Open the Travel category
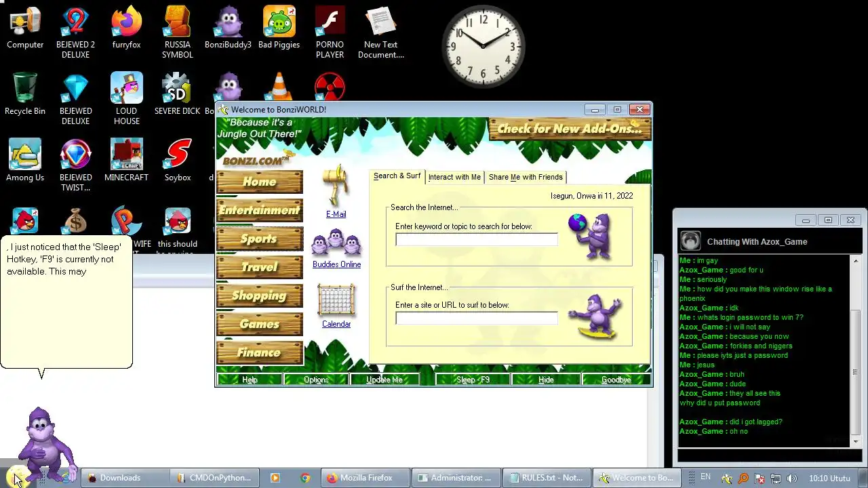The width and height of the screenshot is (868, 488). click(260, 267)
